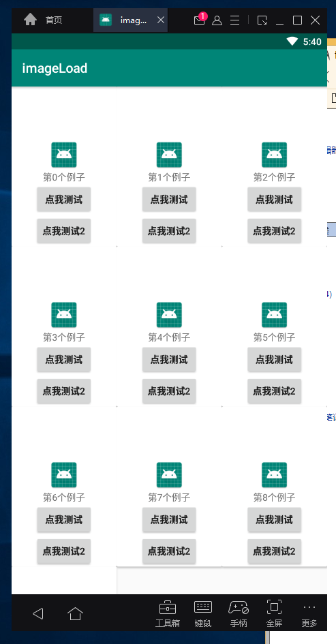Screen dimensions: 336x644
Task: Click 点我测试 under 第0个例子
Action: [63, 200]
